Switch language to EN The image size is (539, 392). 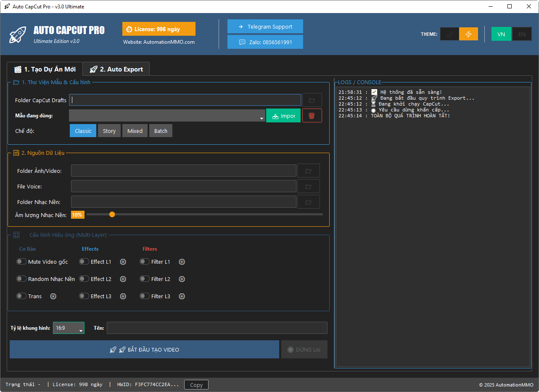pos(522,34)
